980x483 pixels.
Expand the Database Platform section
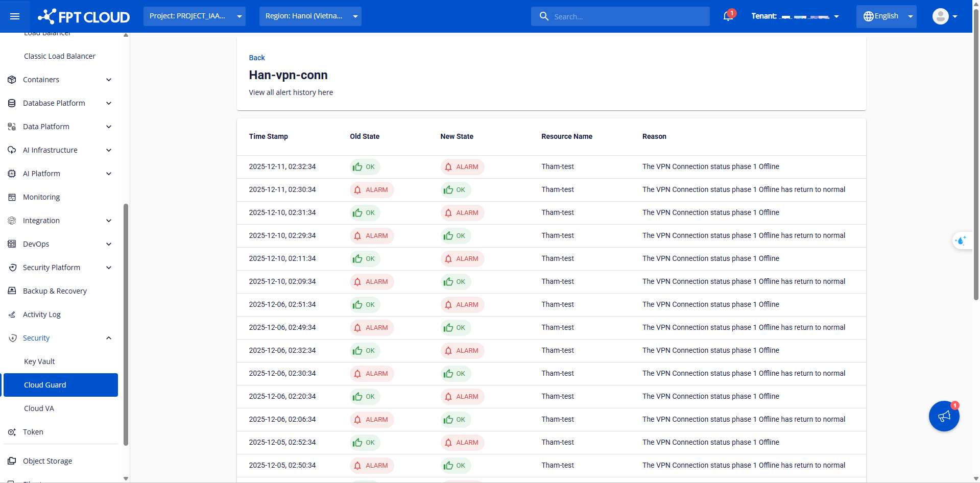[x=54, y=103]
